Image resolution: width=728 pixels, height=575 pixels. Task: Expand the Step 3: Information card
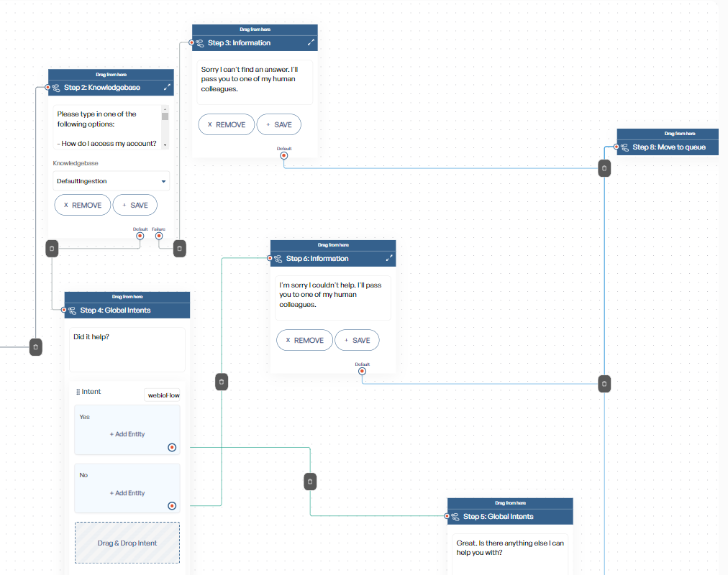(x=311, y=42)
